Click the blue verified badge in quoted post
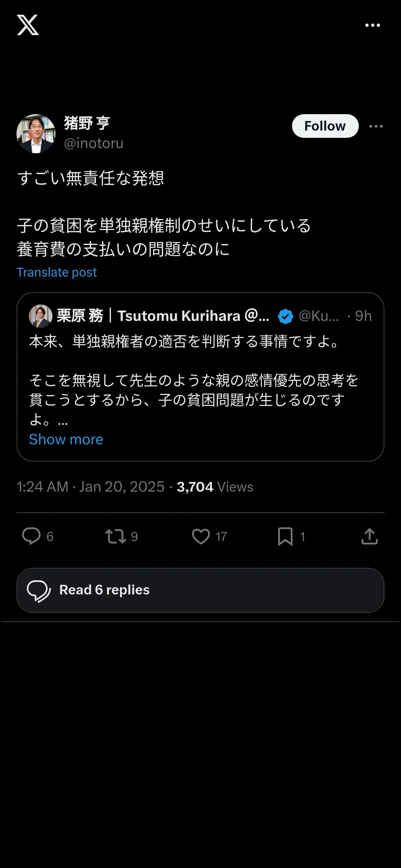This screenshot has width=401, height=868. (x=285, y=316)
